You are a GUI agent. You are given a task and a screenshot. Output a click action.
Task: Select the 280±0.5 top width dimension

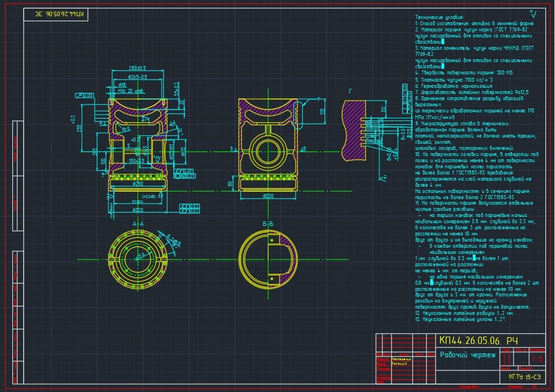coord(137,69)
